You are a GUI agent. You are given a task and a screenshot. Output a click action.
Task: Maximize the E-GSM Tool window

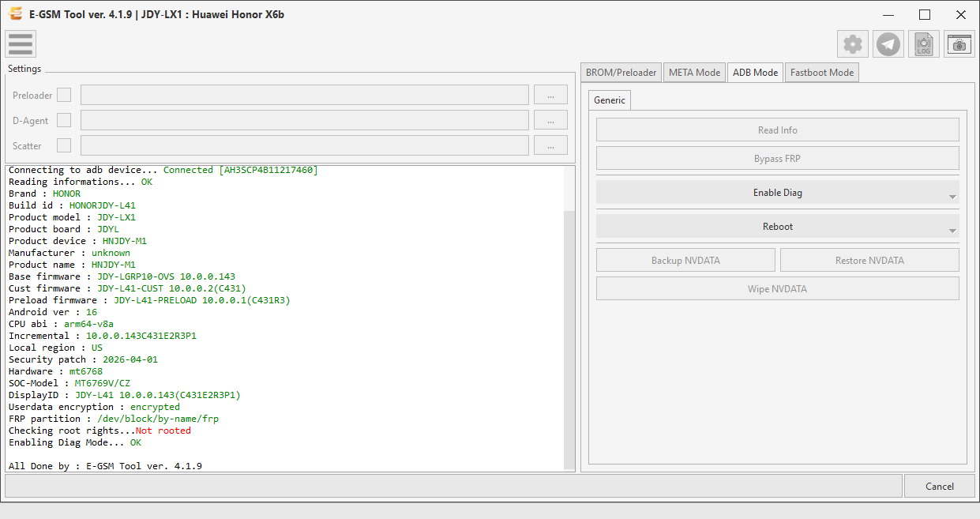click(x=925, y=14)
